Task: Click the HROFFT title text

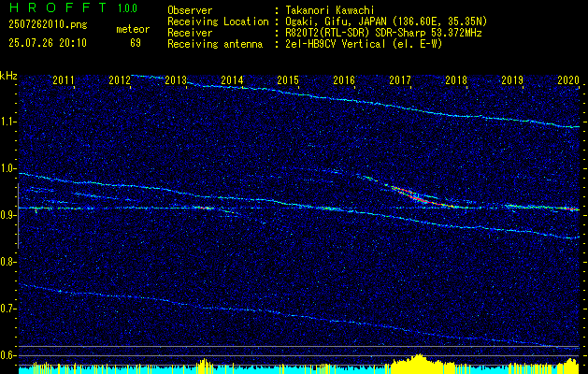Action: [x=59, y=7]
